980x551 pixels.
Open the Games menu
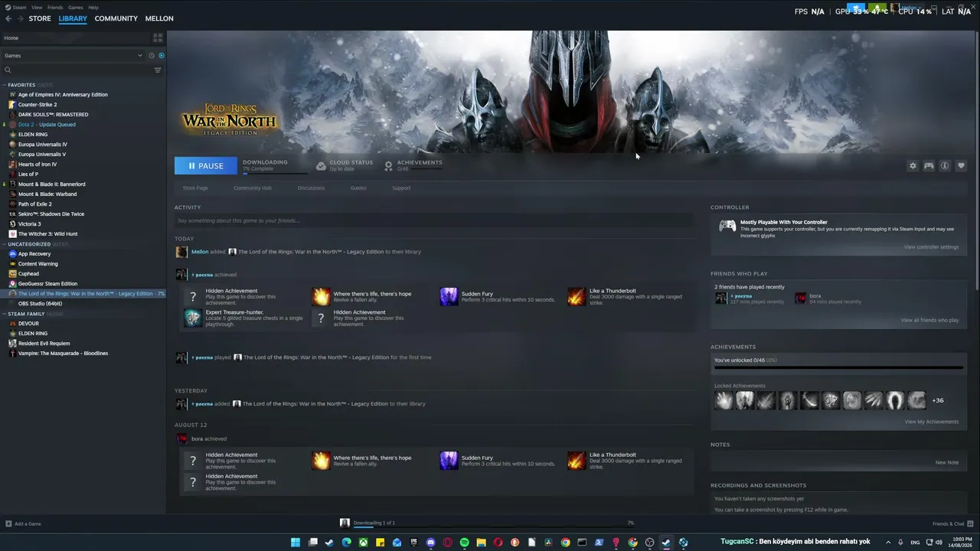coord(75,7)
